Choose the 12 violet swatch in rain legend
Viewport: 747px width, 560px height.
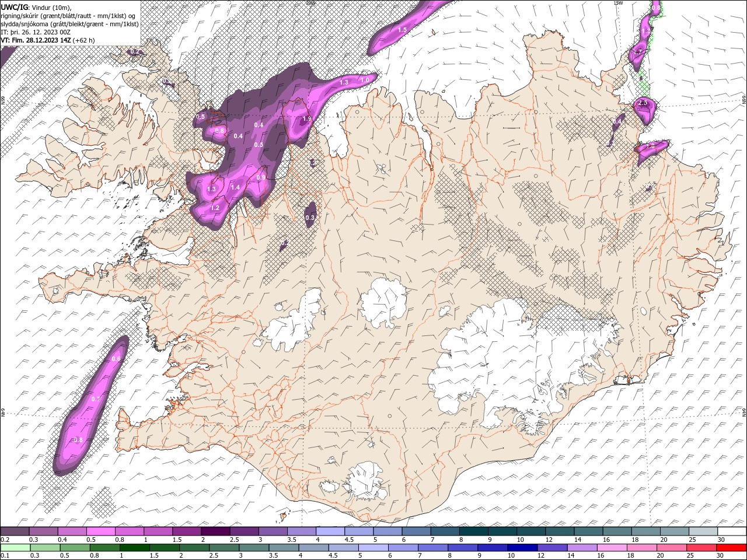click(551, 547)
